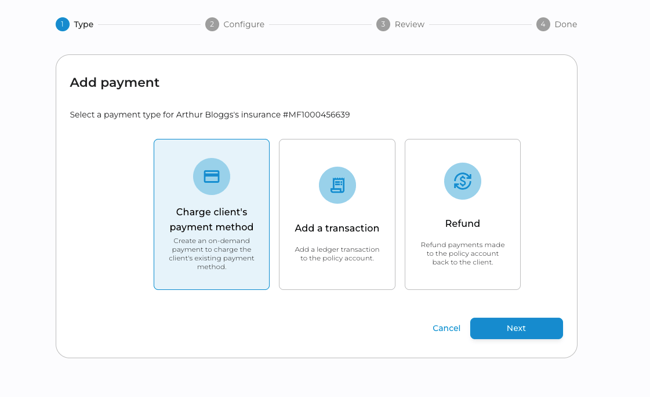Click the 'Refund payments made' description

click(463, 254)
